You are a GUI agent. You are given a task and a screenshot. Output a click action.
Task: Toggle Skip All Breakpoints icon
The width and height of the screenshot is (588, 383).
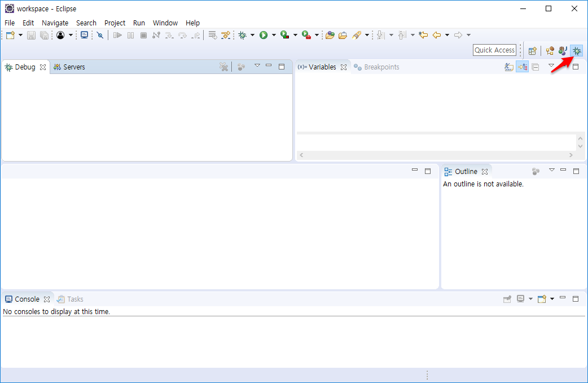click(100, 35)
